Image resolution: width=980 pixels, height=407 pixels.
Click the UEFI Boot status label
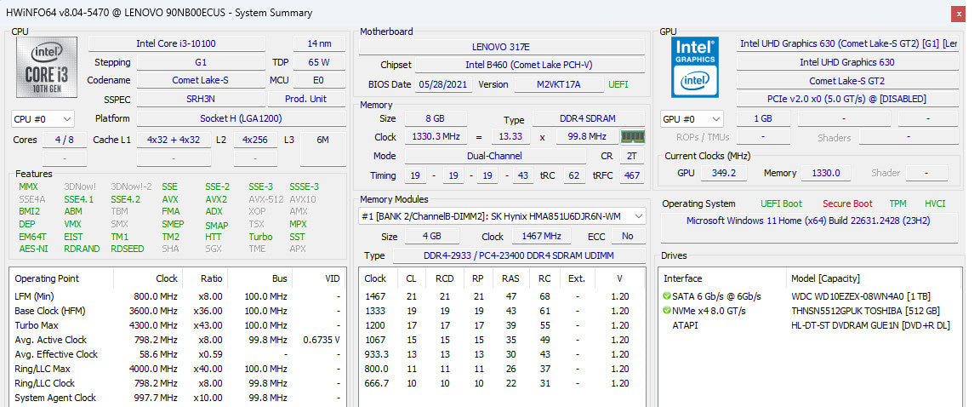[781, 203]
